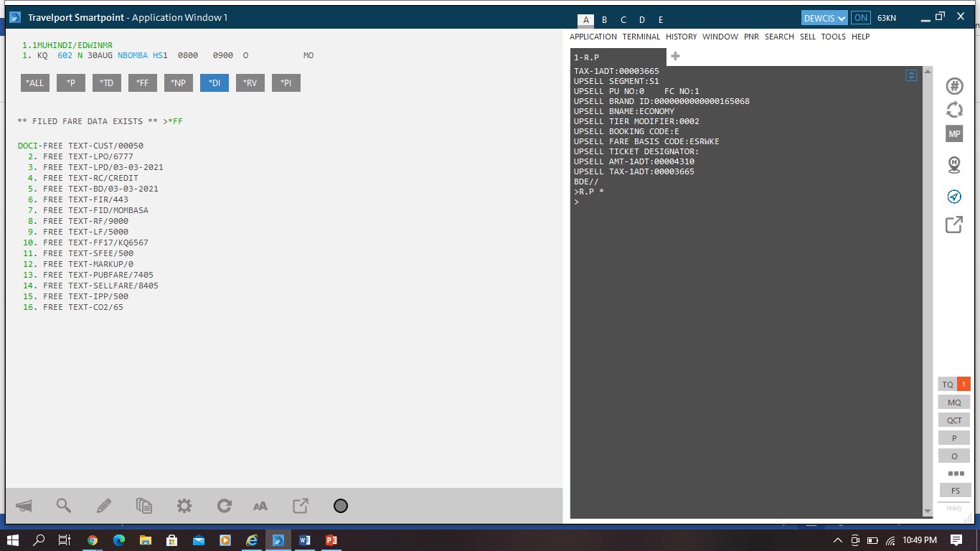Image resolution: width=980 pixels, height=551 pixels.
Task: Open the PNR menu
Action: [x=751, y=37]
